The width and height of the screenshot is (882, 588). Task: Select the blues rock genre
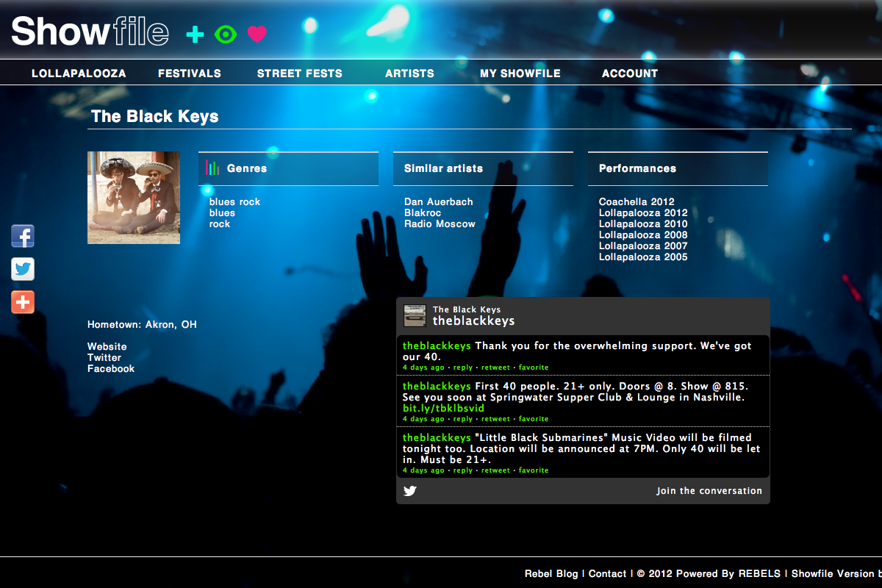[234, 202]
